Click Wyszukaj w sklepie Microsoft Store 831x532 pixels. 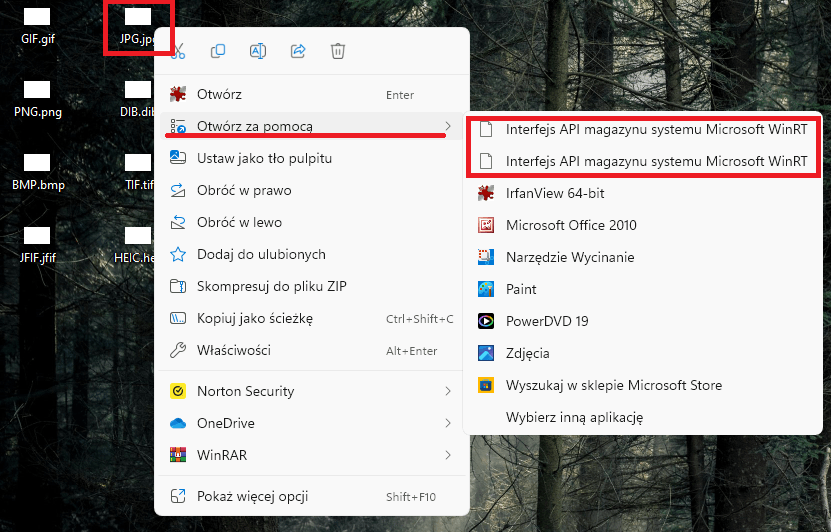tap(643, 385)
